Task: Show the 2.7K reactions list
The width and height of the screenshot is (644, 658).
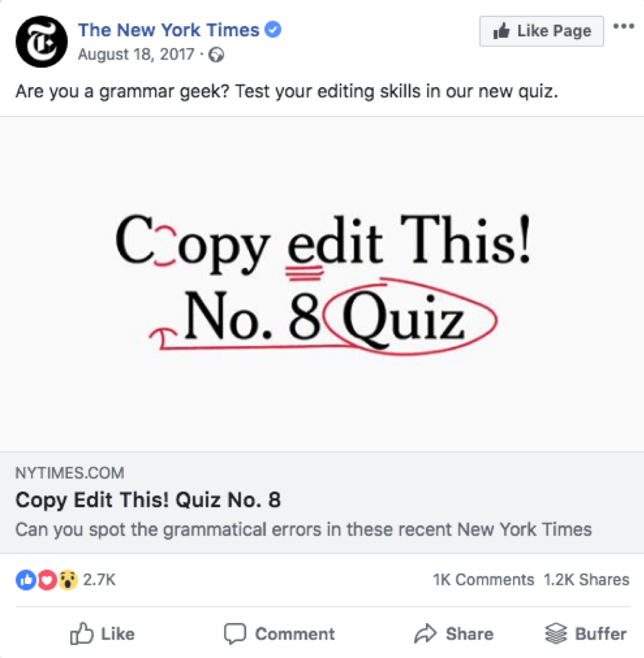Action: point(99,580)
